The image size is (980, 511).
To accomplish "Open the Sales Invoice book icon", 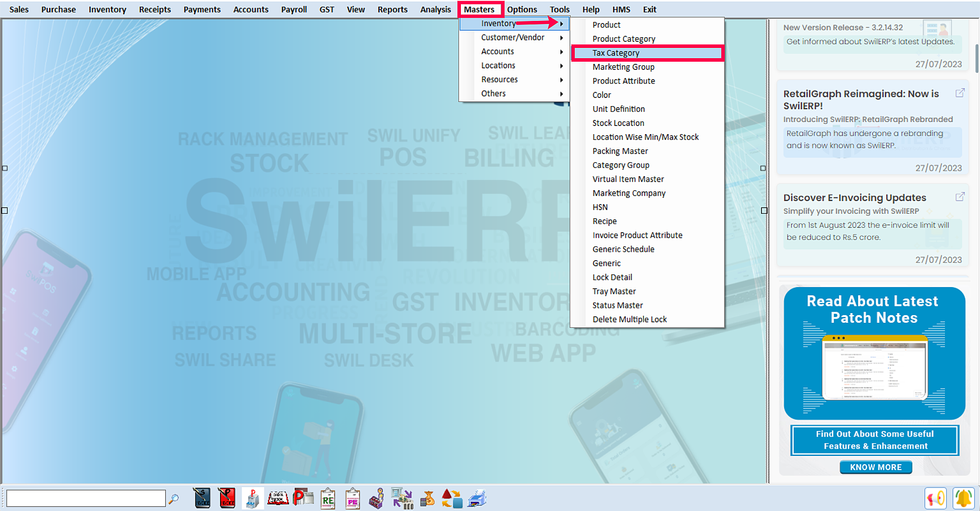I will coord(202,498).
